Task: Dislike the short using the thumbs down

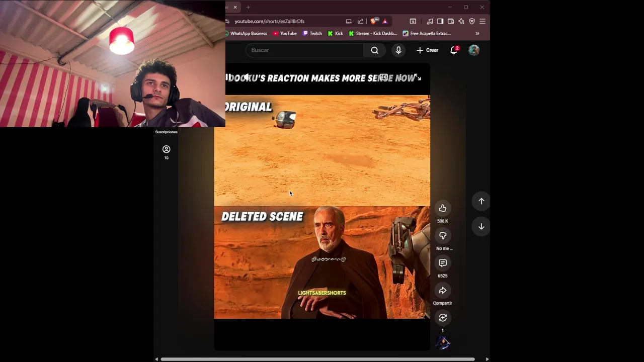Action: click(443, 235)
